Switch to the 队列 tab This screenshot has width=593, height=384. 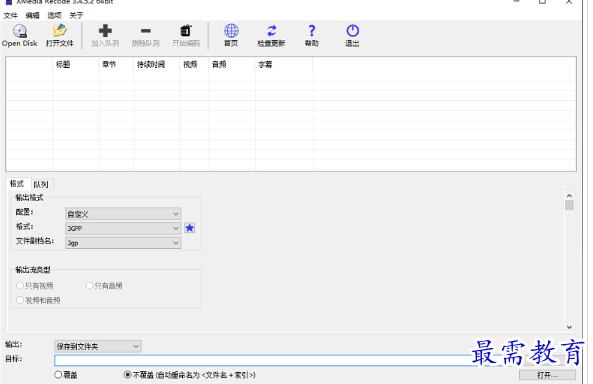click(x=41, y=184)
